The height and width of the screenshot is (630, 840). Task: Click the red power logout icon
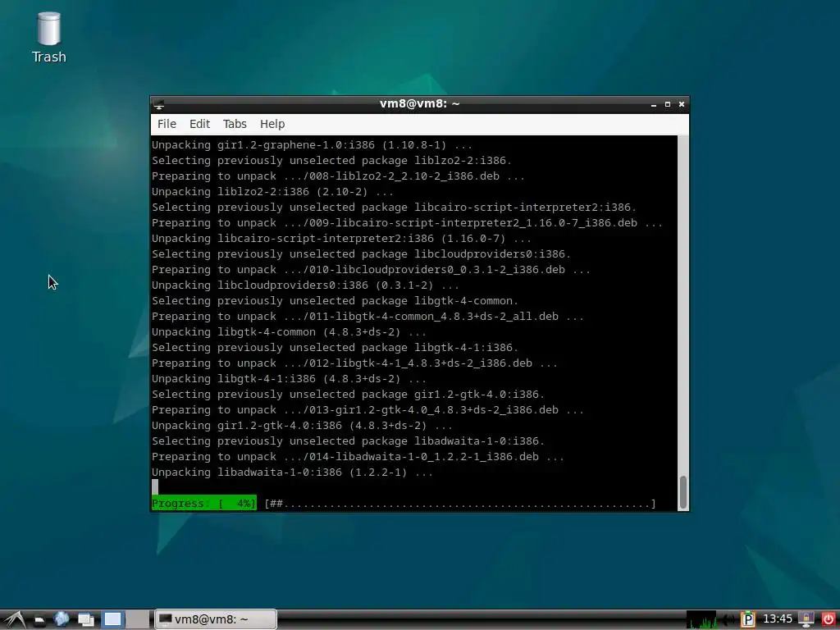pos(829,619)
